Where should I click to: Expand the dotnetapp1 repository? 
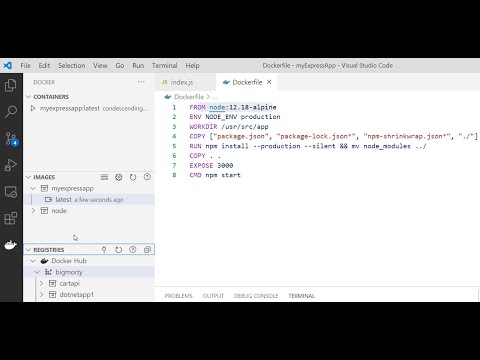[x=41, y=295]
